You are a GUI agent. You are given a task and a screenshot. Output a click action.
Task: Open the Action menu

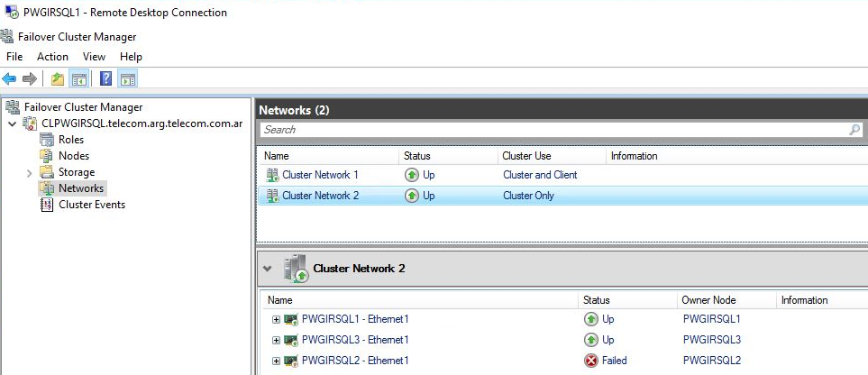point(52,57)
